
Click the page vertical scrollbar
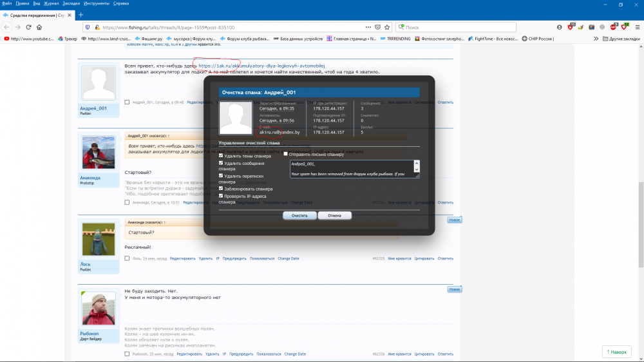click(639, 193)
